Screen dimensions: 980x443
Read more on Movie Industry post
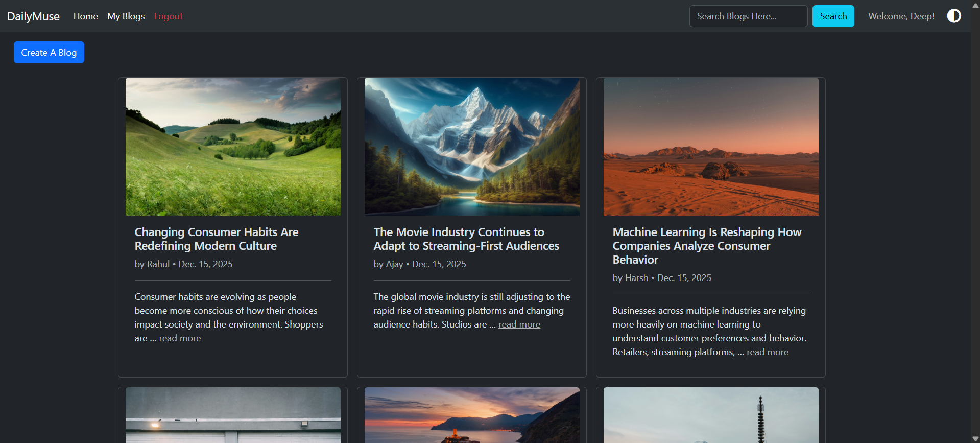(519, 324)
